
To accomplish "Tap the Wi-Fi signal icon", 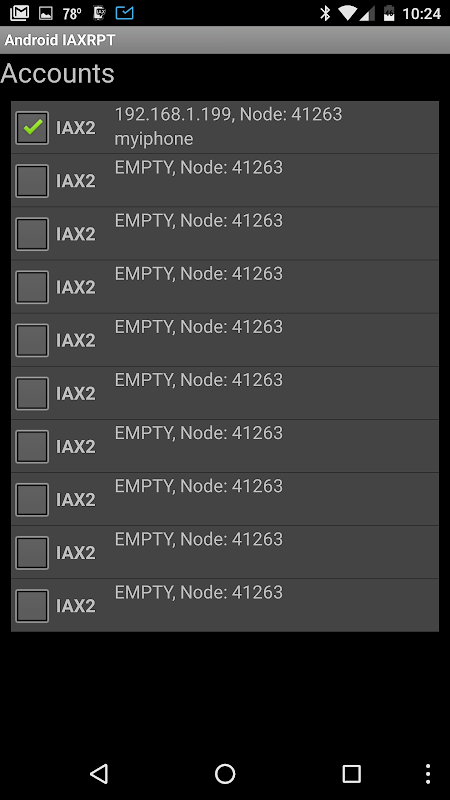I will (347, 13).
